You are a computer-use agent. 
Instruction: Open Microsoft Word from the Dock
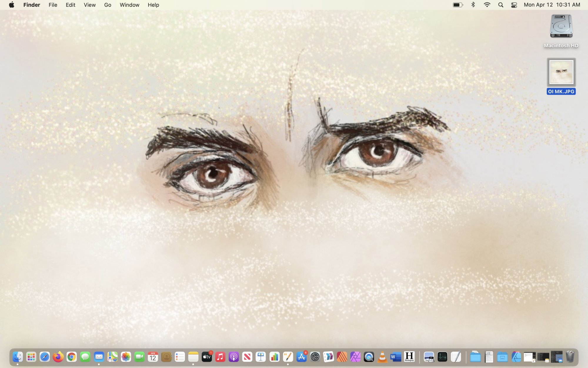click(396, 357)
